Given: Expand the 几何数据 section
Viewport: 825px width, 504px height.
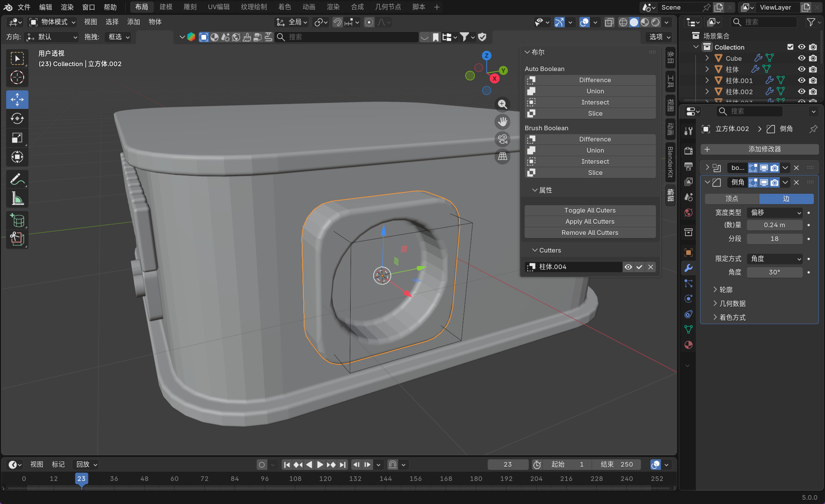Looking at the screenshot, I should [x=732, y=304].
